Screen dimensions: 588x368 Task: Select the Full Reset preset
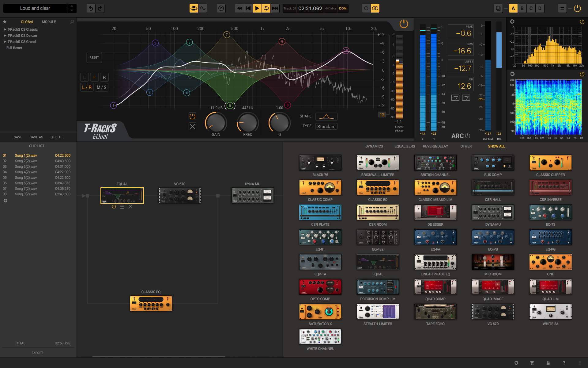point(14,48)
